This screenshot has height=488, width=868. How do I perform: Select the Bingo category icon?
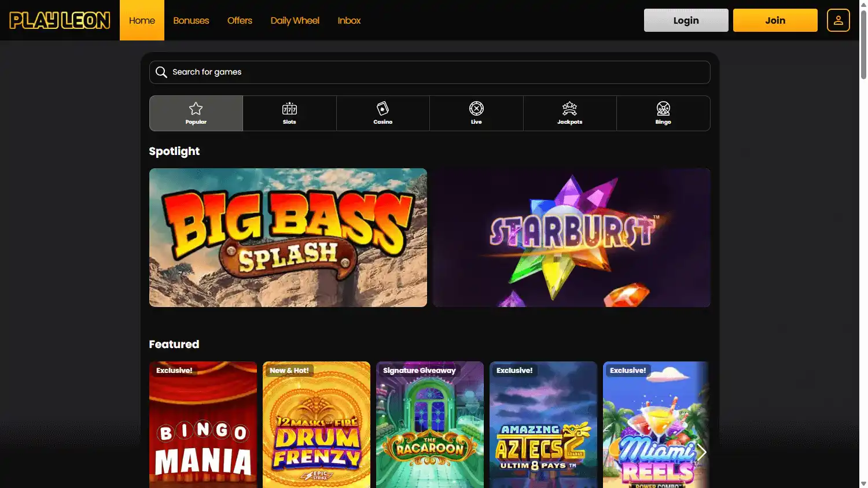663,113
